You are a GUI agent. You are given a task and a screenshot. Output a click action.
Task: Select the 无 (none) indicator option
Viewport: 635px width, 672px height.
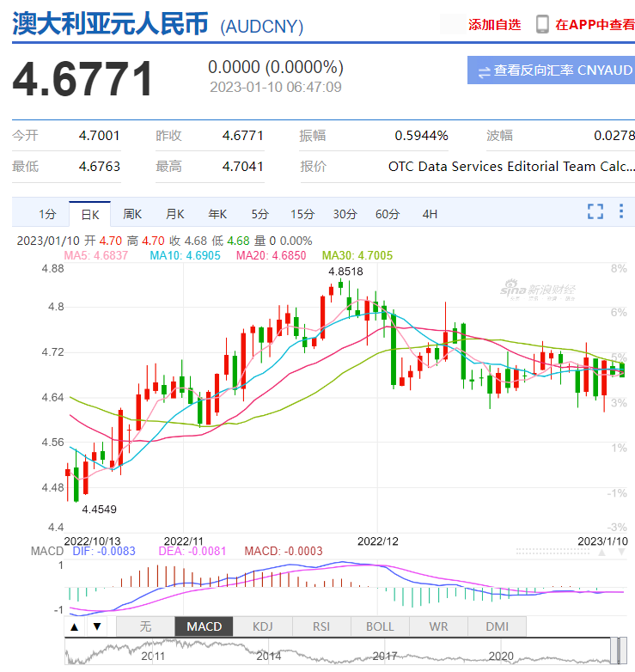[x=145, y=627]
